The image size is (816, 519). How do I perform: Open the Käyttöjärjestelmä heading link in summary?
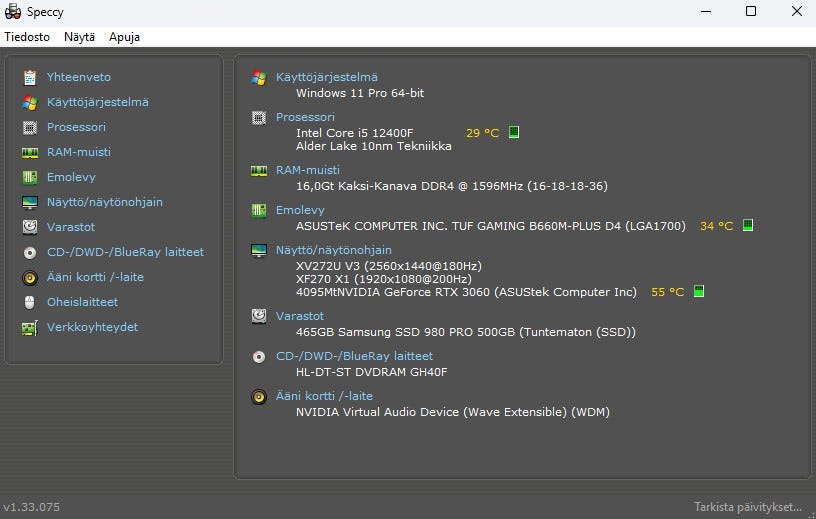click(x=326, y=77)
